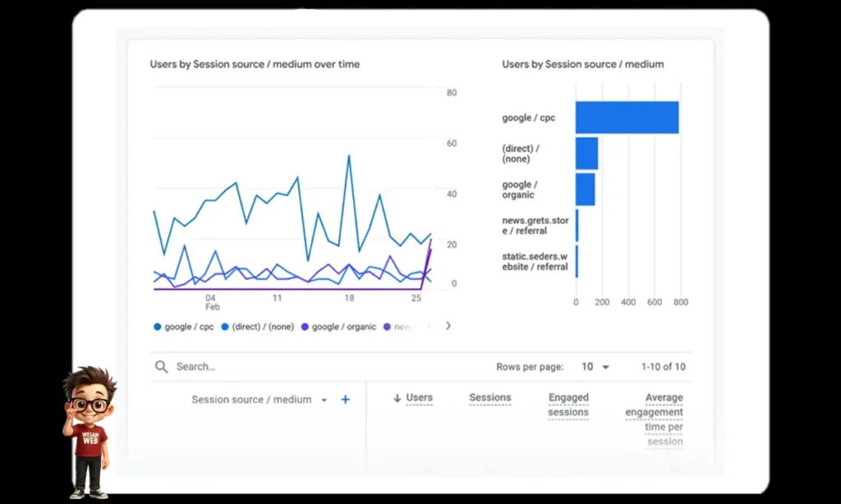Screen dimensions: 841x504
Task: Sort the table by the Sessions column
Action: [489, 397]
